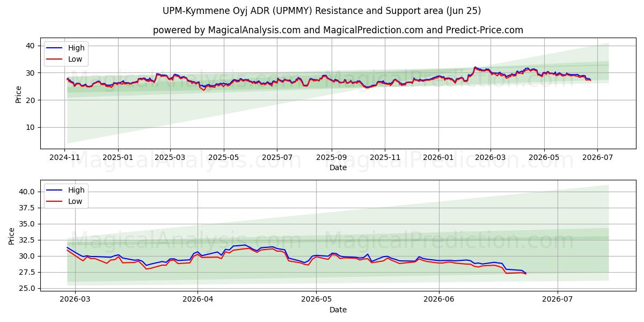Screen dimensions: 644x322
Task: Click the "40" price tick on the top chart
Action: [32, 46]
